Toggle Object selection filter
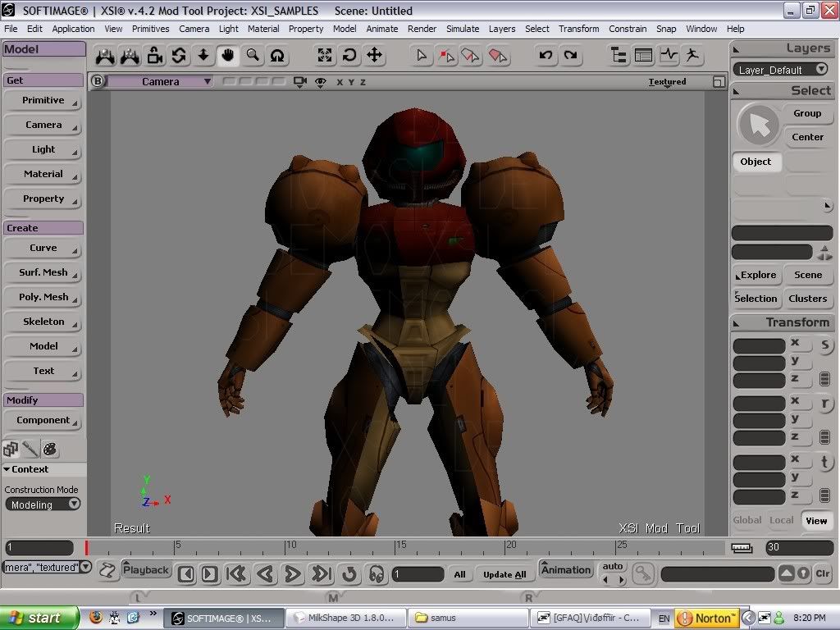Viewport: 840px width, 630px height. pos(756,162)
